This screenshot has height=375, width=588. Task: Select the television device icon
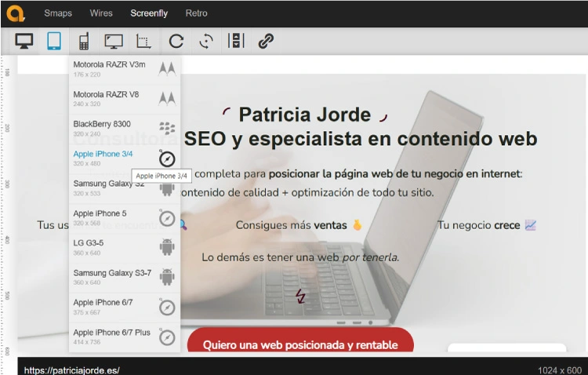[114, 41]
